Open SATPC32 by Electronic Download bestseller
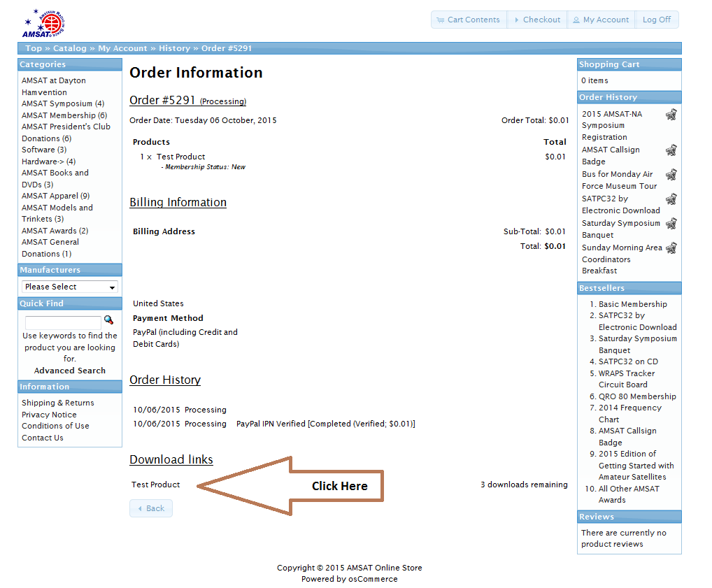The height and width of the screenshot is (588, 712). click(638, 321)
